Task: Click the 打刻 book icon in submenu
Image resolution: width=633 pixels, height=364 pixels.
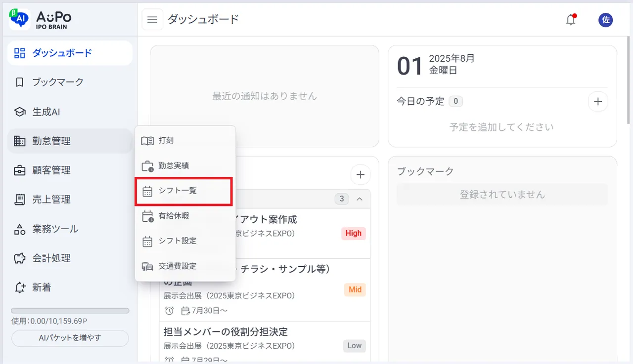Action: tap(147, 141)
